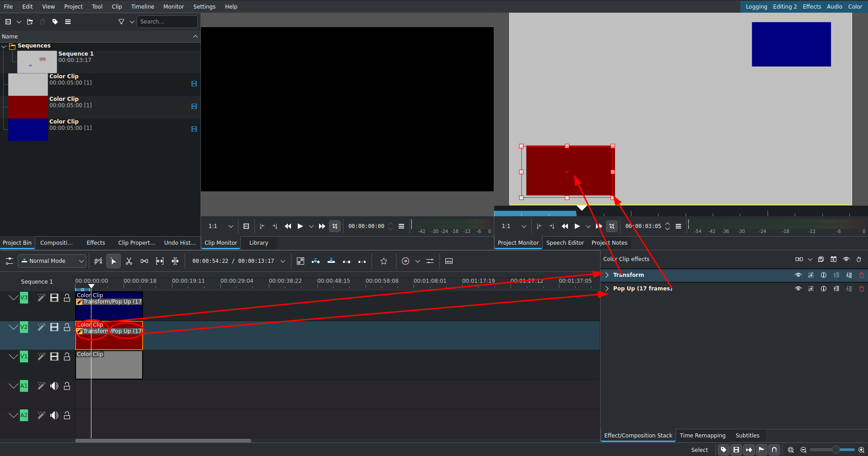
Task: Switch to the Speech Editor tab
Action: click(x=565, y=243)
